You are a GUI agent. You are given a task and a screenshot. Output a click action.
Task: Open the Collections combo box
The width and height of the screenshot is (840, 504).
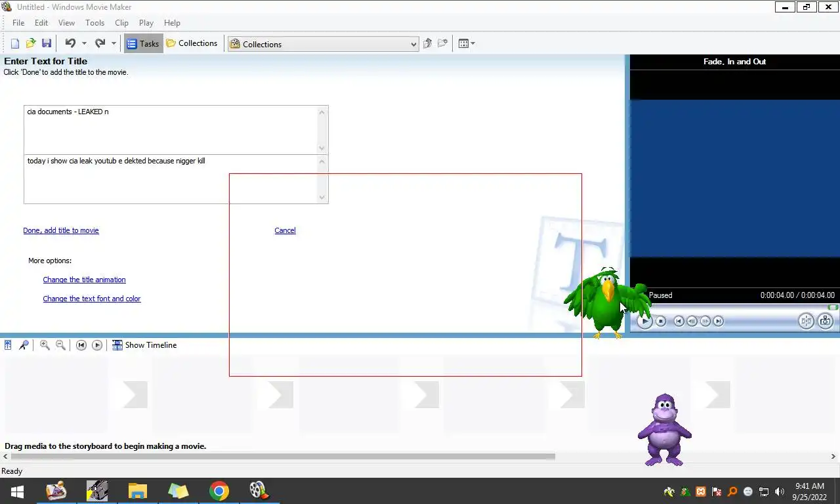[x=323, y=44]
